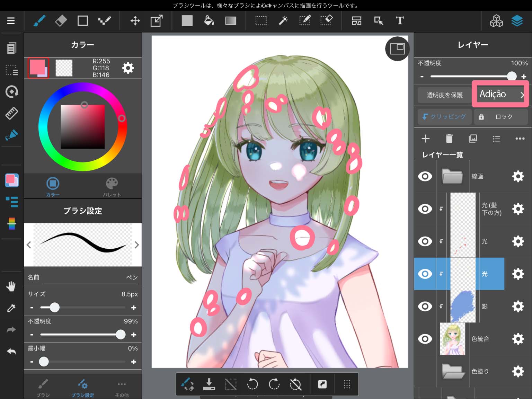This screenshot has width=532, height=399.
Task: Select the Dot/polyline tool
Action: (104, 21)
